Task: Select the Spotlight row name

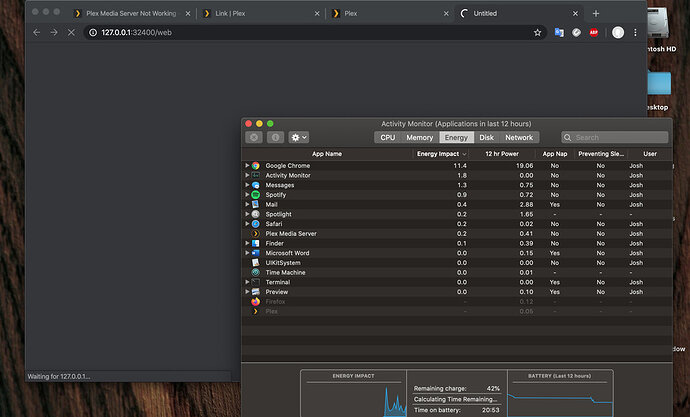Action: coord(279,214)
